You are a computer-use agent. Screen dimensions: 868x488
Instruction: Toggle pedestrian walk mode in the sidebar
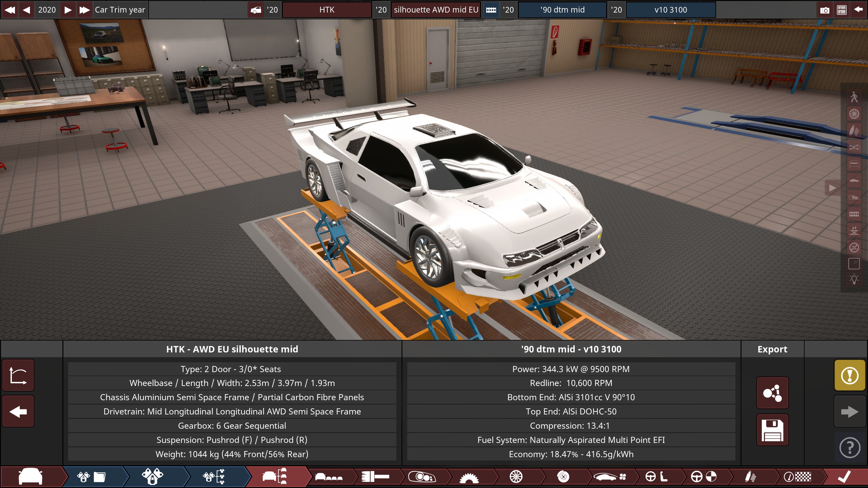854,97
